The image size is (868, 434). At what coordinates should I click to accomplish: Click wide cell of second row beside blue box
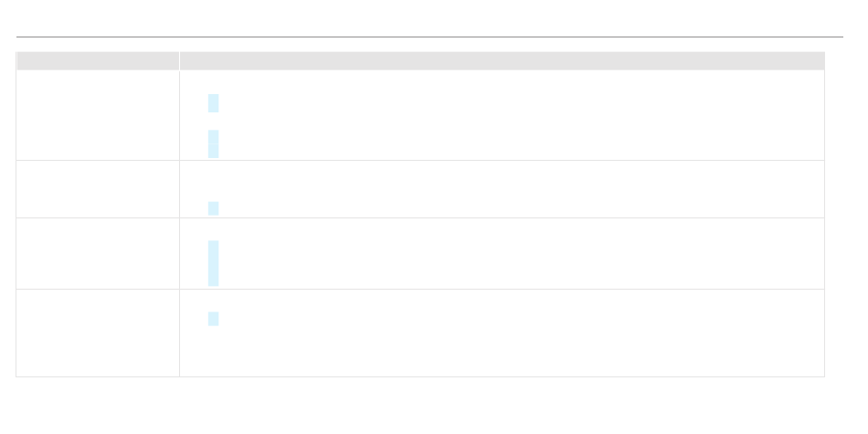point(521,189)
